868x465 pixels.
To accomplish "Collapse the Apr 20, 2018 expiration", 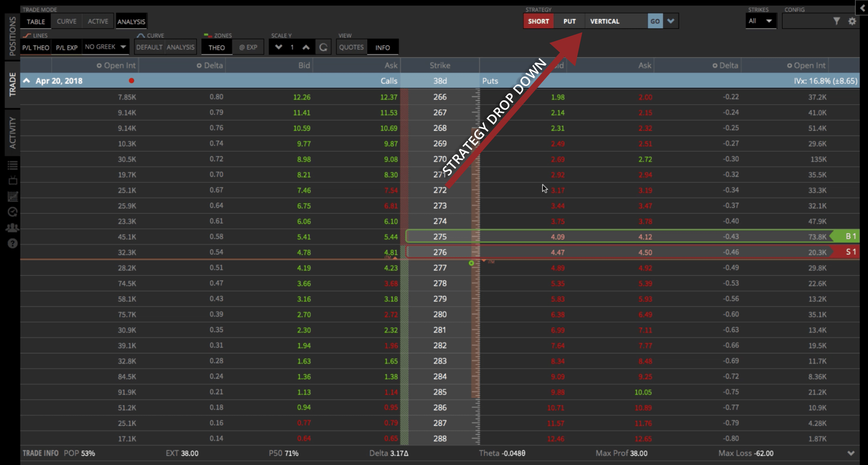I will tap(27, 81).
